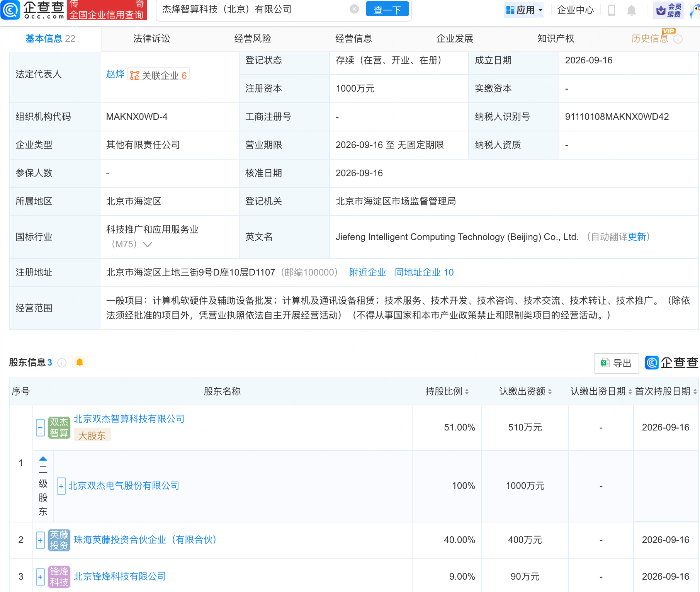Click the 股东信息 alert bell icon
The image size is (700, 592).
80,362
